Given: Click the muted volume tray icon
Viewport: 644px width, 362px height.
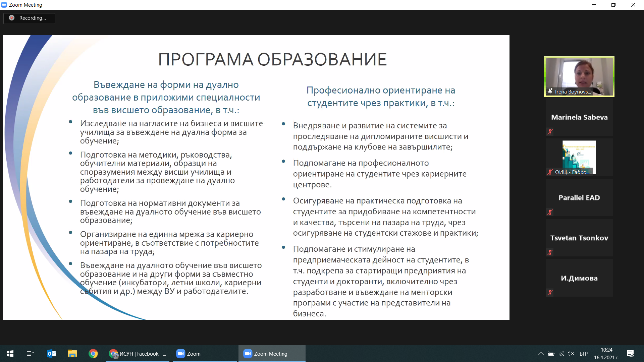Looking at the screenshot, I should click(x=571, y=354).
